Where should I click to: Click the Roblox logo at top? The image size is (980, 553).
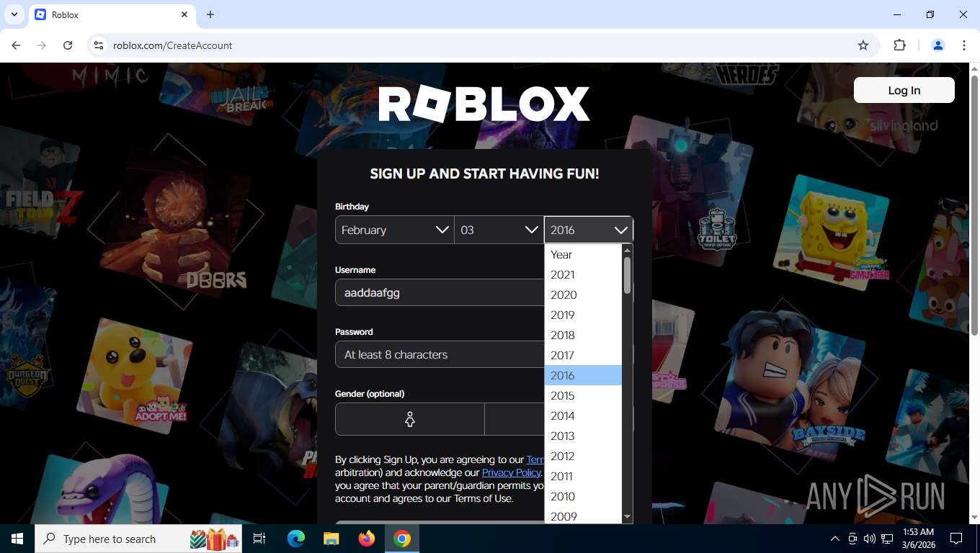tap(484, 104)
